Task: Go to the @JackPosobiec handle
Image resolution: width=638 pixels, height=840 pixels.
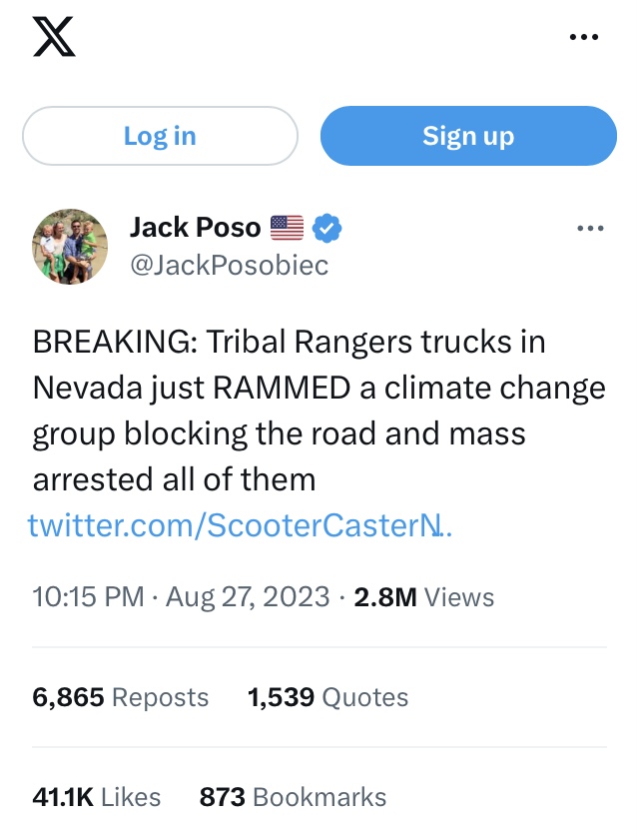Action: pos(229,265)
